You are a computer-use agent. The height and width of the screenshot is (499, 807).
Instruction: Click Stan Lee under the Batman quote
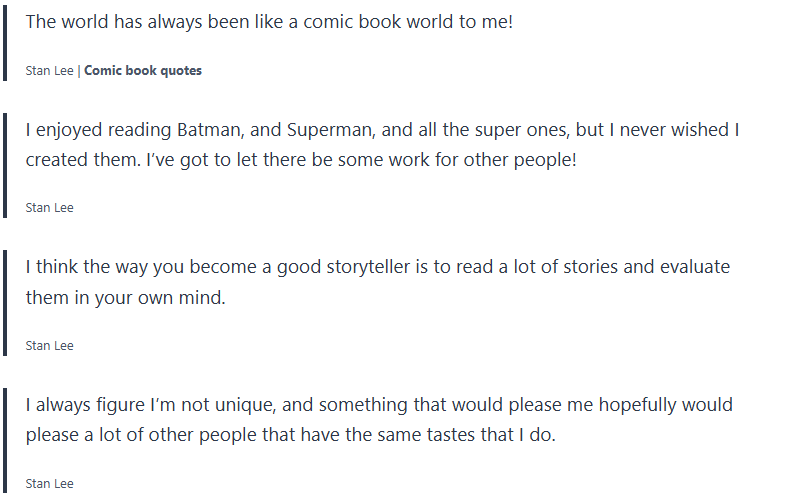49,208
